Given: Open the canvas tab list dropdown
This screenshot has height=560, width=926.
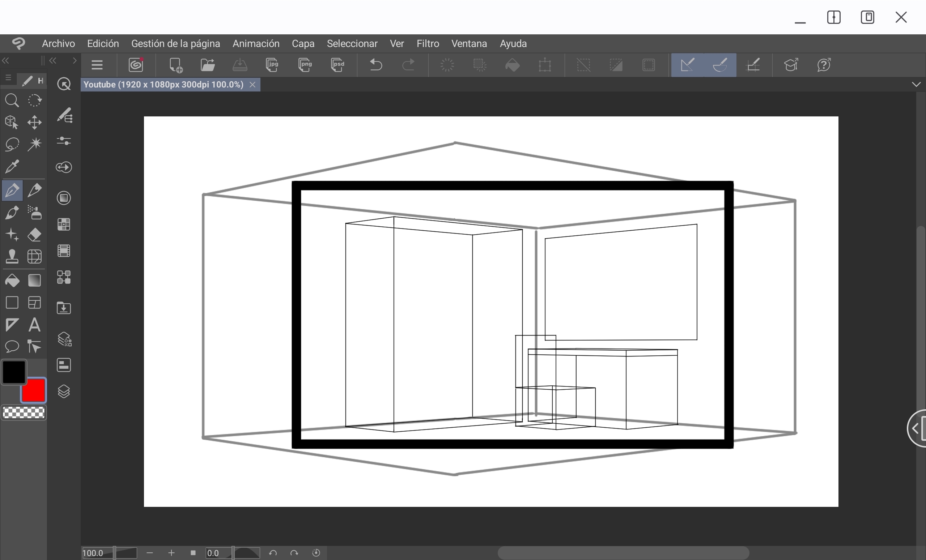Looking at the screenshot, I should pos(916,85).
